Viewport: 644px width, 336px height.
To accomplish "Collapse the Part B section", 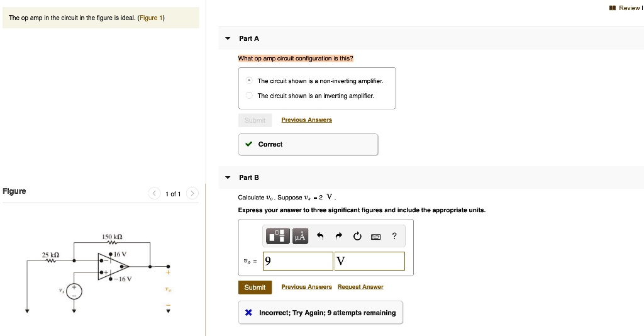I will 228,178.
